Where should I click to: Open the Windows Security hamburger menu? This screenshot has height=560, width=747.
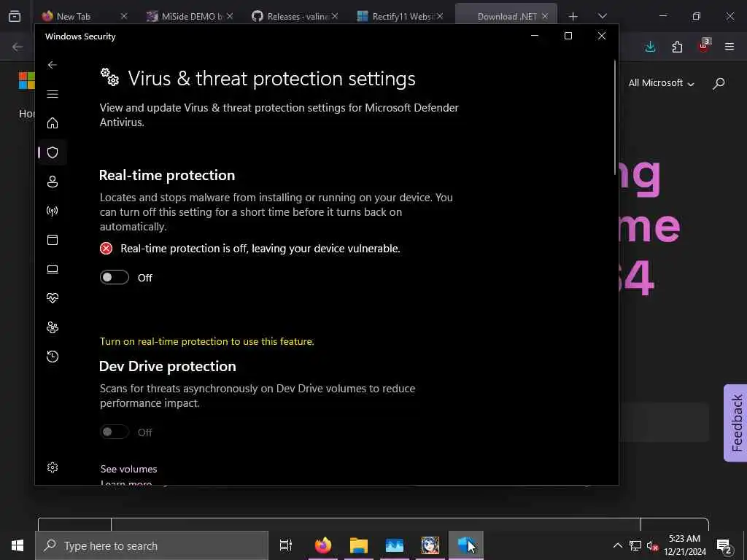53,94
